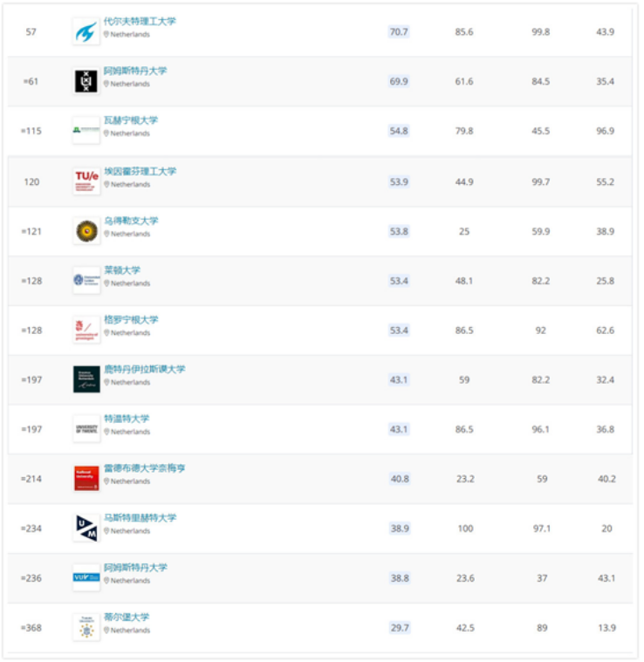Open the 马斯特里赫特大学 link

pyautogui.click(x=140, y=518)
